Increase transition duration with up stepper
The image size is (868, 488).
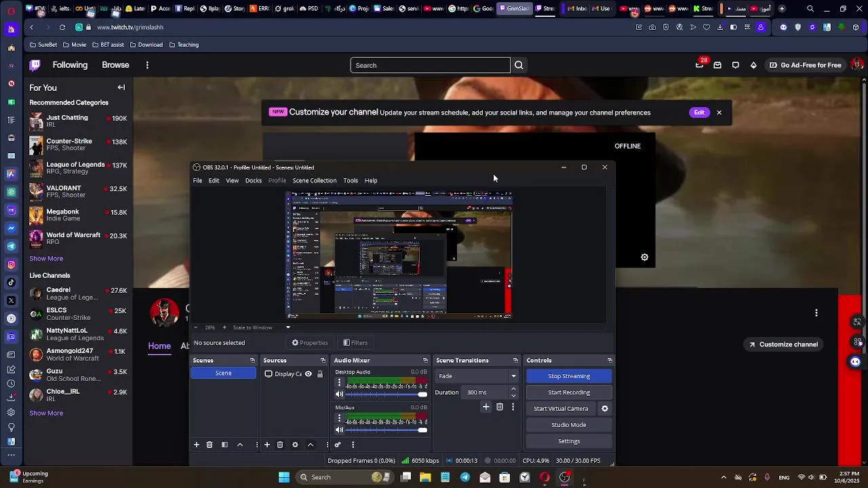[513, 390]
